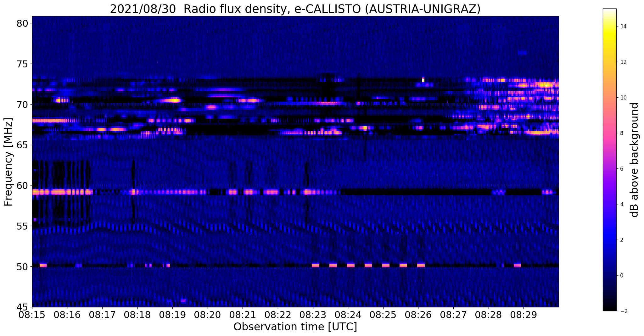Click the 60 frequency tick label
644x336 pixels.
[x=23, y=186]
